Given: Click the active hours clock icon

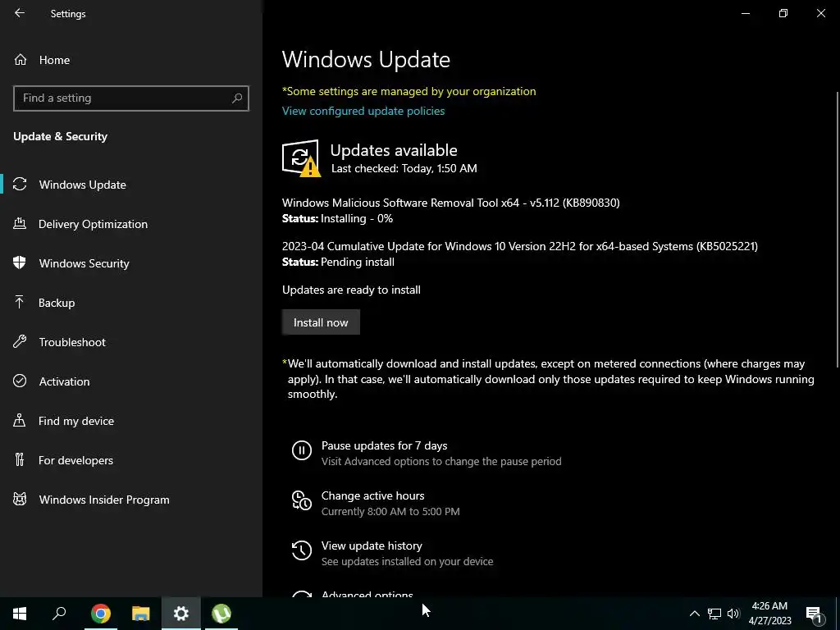Looking at the screenshot, I should [x=302, y=500].
